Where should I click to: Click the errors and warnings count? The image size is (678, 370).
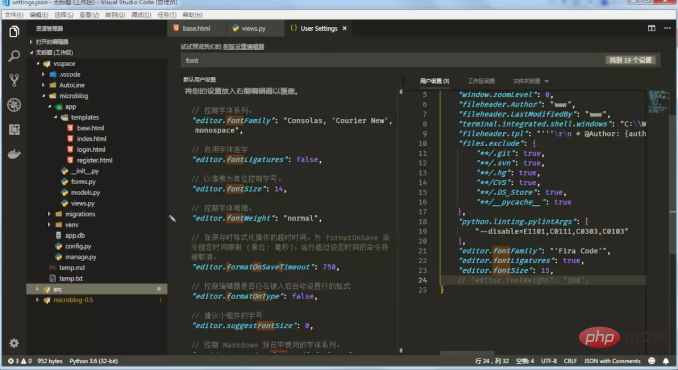pos(19,361)
